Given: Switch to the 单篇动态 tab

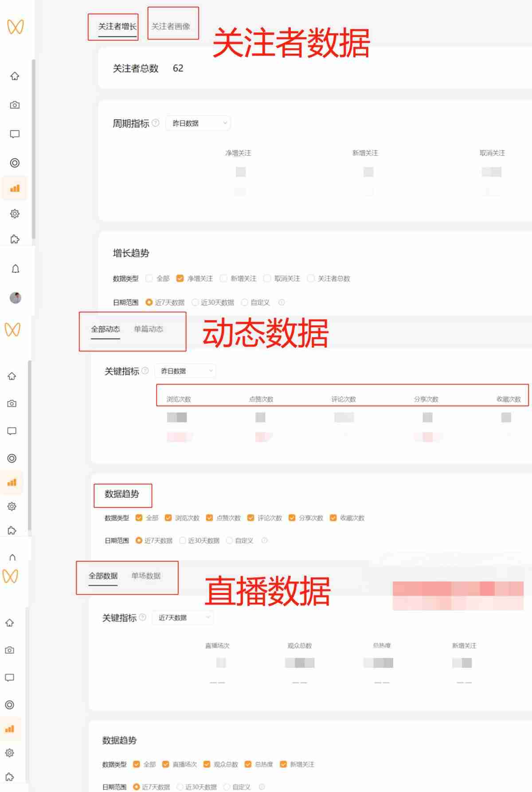Looking at the screenshot, I should click(149, 329).
